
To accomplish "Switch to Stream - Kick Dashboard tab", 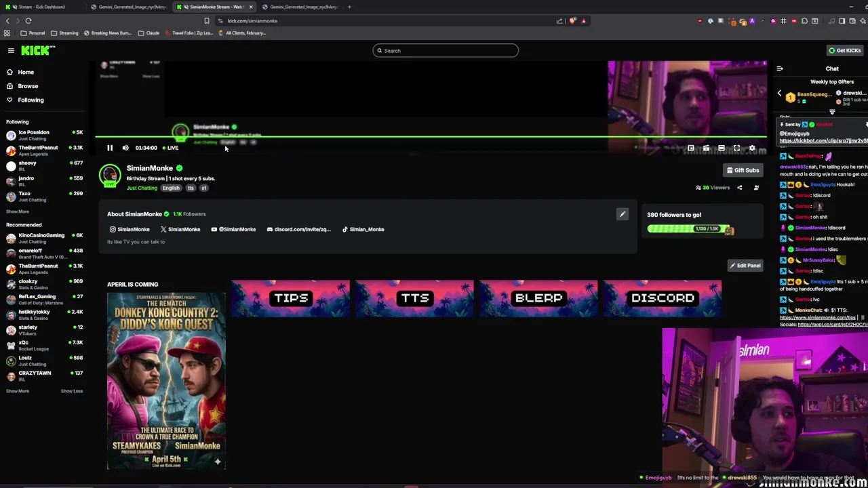I will point(42,7).
